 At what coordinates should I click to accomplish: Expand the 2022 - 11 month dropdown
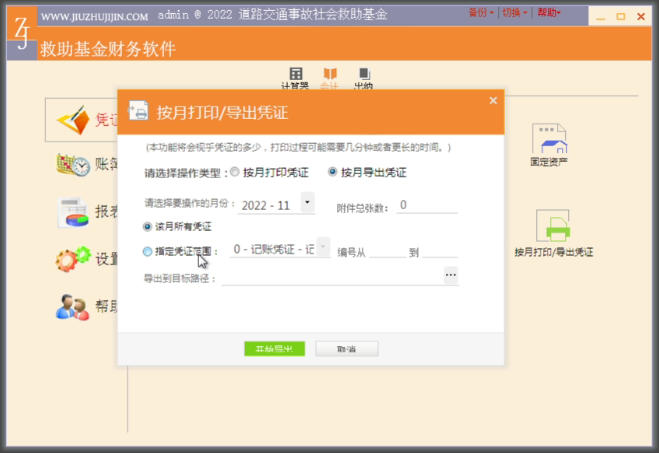pyautogui.click(x=307, y=203)
